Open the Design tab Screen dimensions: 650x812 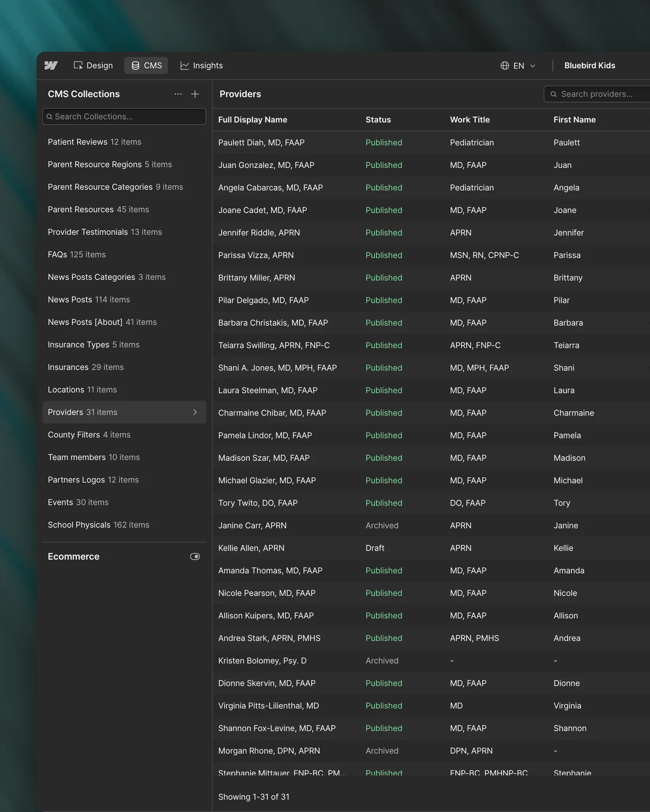click(x=93, y=65)
